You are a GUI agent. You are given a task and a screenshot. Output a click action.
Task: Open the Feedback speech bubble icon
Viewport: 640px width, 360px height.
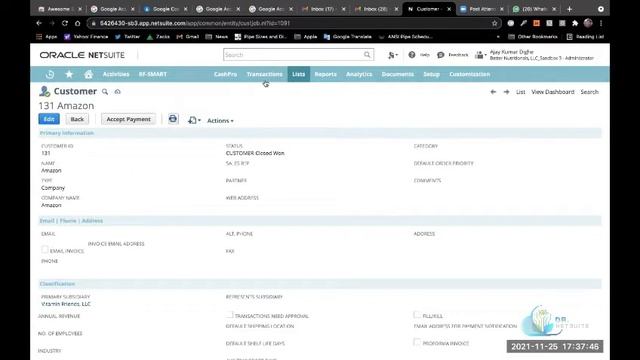tap(440, 55)
